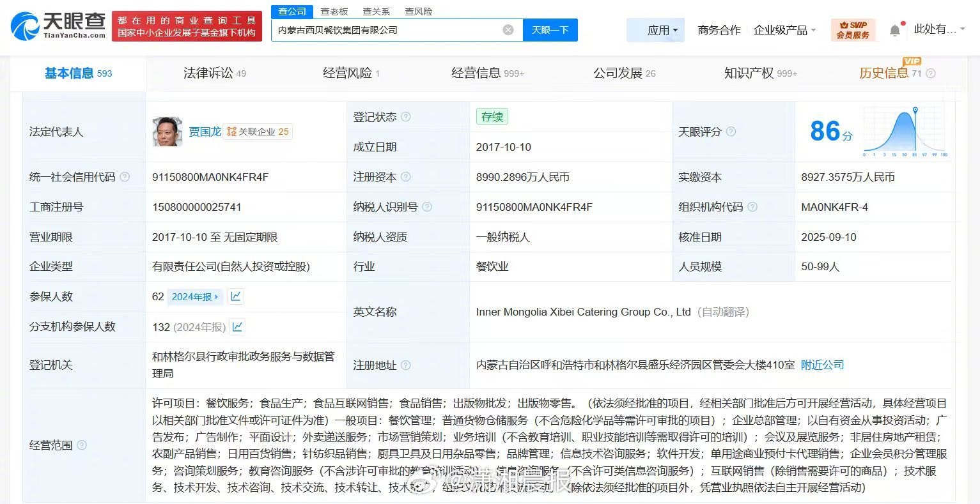Select approval date 2025-09-10
The height and width of the screenshot is (504, 980).
coord(829,237)
